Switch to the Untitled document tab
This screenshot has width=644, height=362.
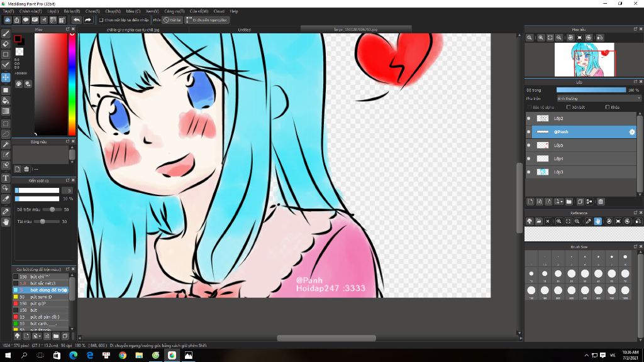[245, 30]
